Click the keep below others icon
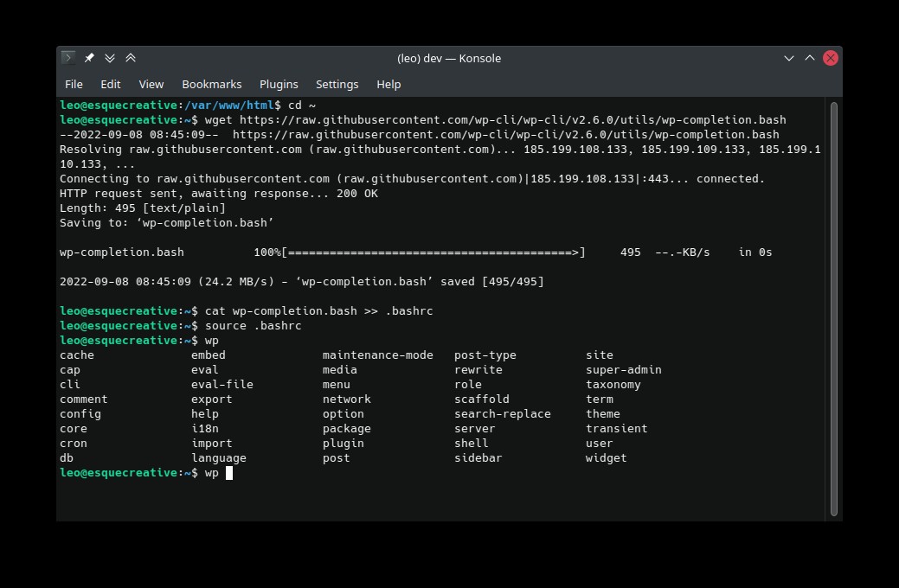Image resolution: width=899 pixels, height=588 pixels. point(110,58)
